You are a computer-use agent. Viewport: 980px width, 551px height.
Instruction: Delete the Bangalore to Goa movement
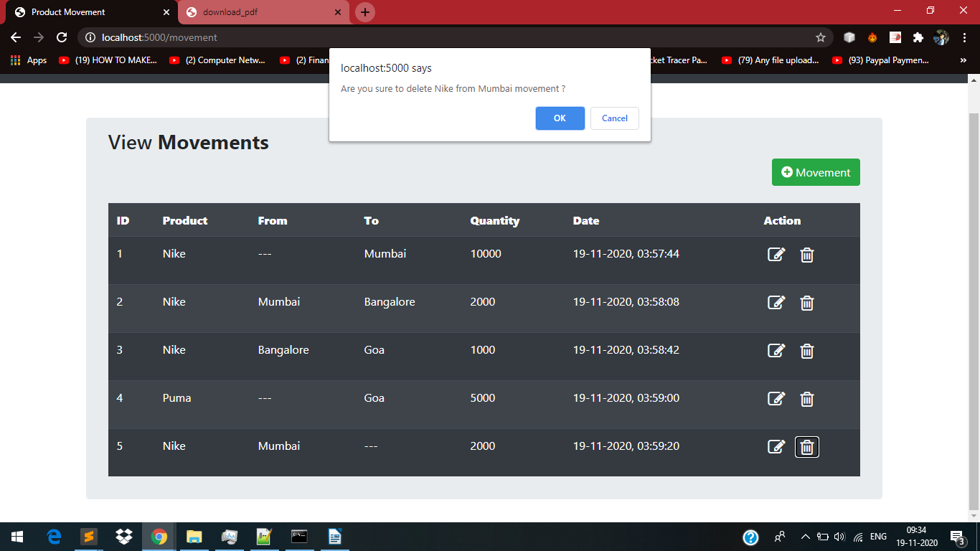coord(807,351)
